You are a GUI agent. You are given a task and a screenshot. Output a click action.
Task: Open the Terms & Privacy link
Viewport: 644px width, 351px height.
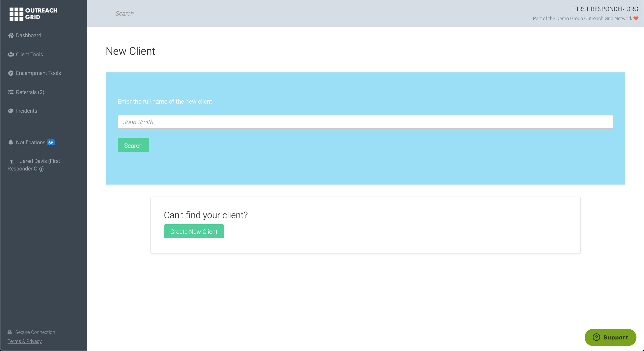pos(25,341)
